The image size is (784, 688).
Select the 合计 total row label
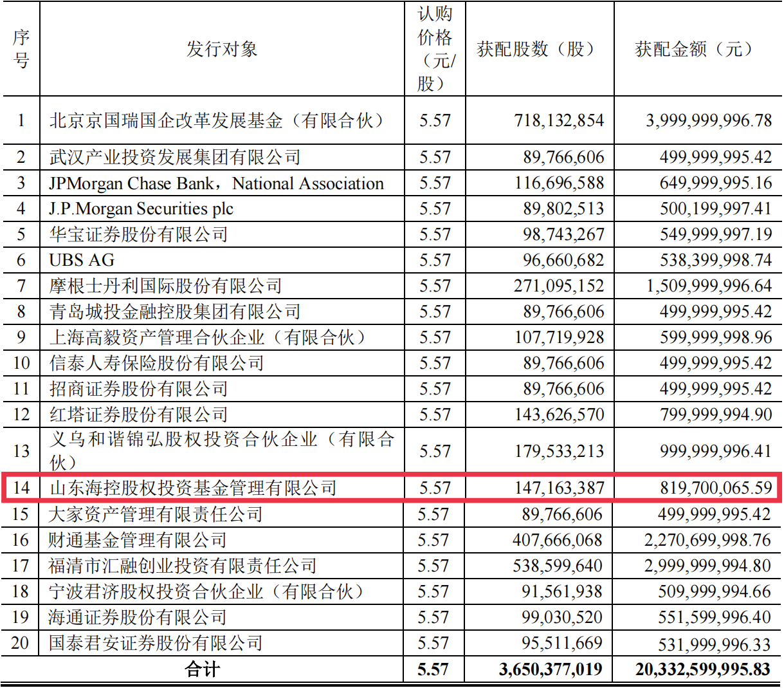coord(202,669)
